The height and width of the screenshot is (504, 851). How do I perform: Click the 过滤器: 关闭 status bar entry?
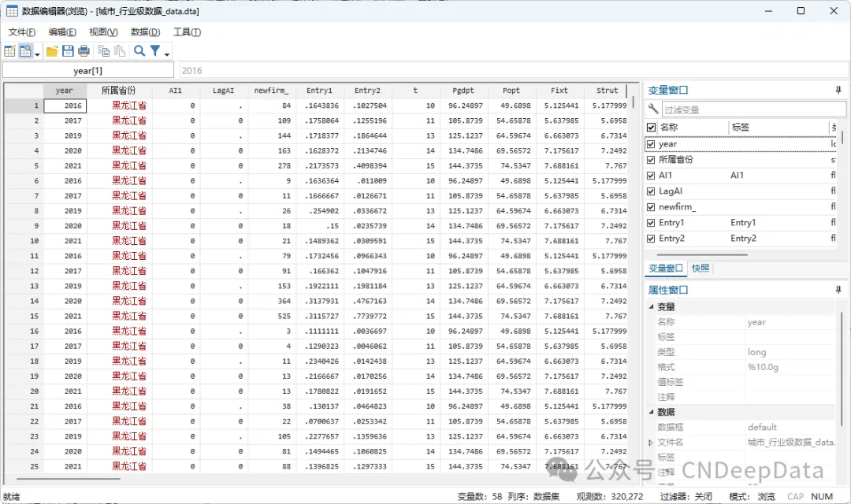pyautogui.click(x=686, y=496)
